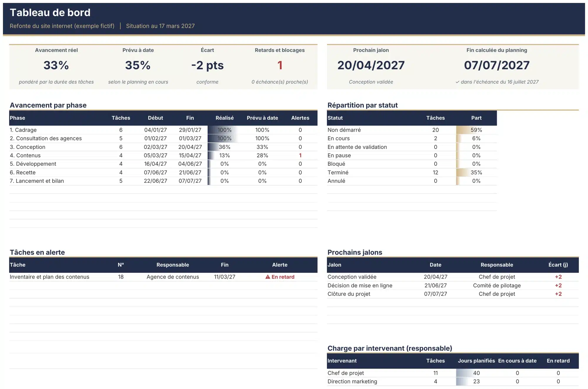Click the Réalisé column header
Image resolution: width=588 pixels, height=389 pixels.
225,118
